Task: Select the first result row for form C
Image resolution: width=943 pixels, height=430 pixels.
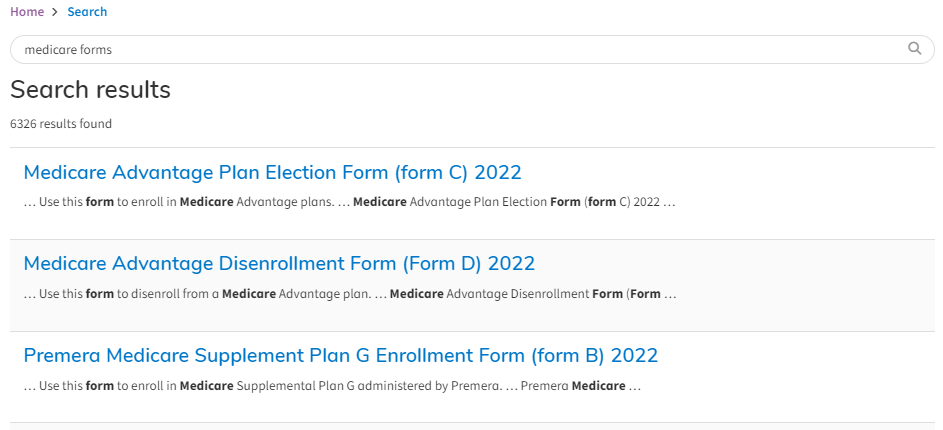Action: pos(472,194)
